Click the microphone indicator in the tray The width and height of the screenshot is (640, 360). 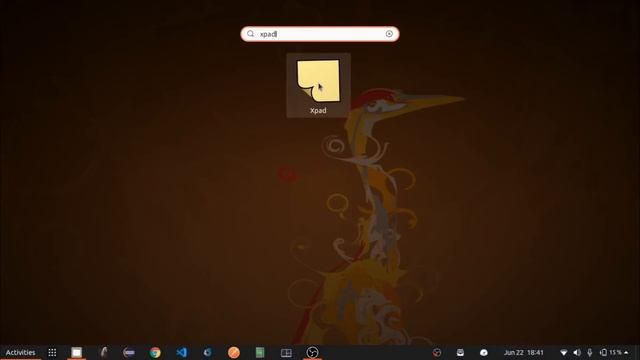[589, 352]
